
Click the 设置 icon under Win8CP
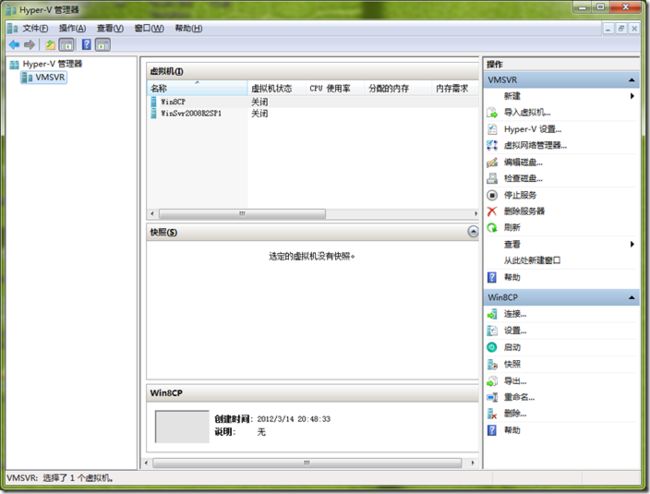pos(492,331)
